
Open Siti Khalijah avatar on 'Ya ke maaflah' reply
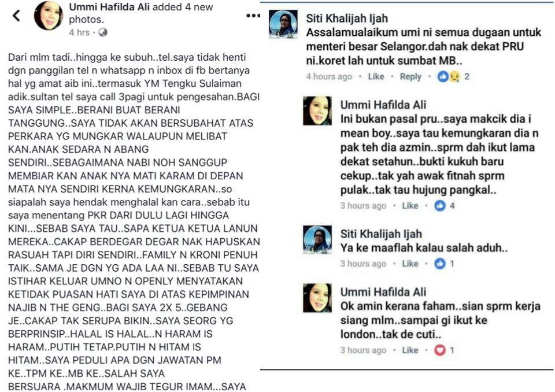[x=317, y=240]
